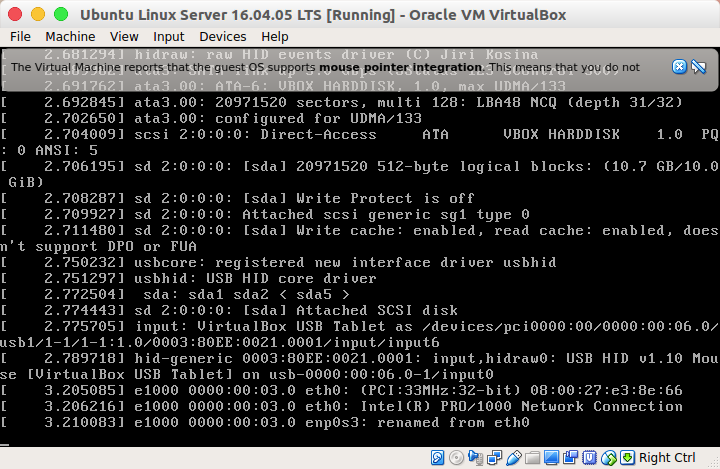Dismiss the mouse pointer integration notification
Viewport: 720px width, 469px height.
pyautogui.click(x=679, y=67)
